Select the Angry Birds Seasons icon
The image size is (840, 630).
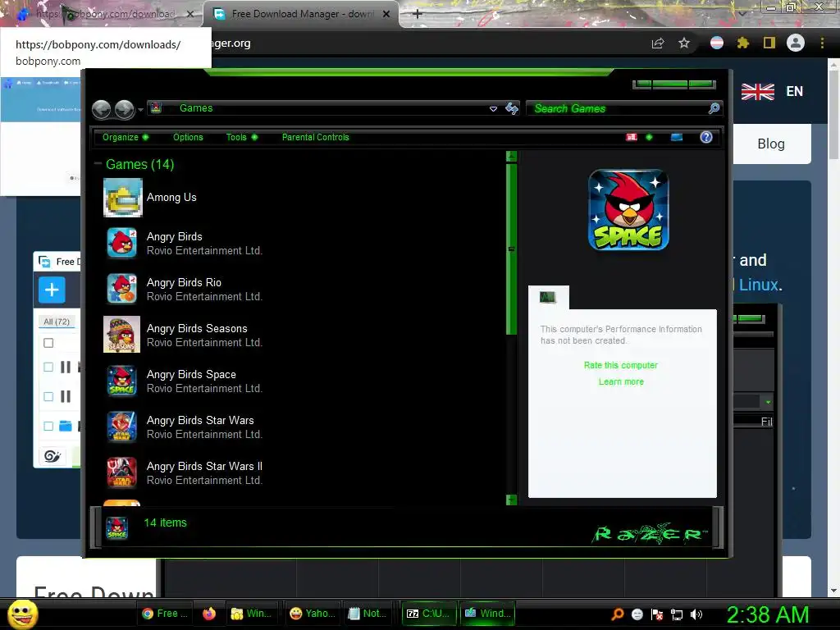121,335
